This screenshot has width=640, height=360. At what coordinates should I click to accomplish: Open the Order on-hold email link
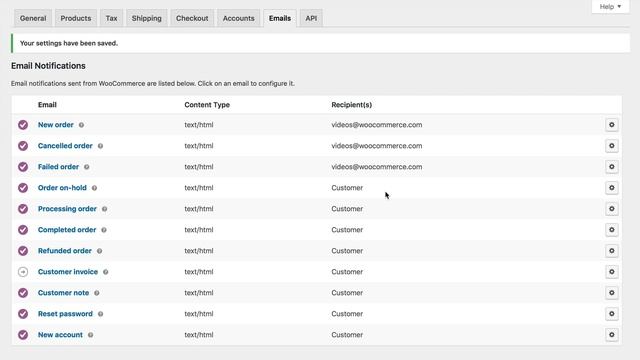click(62, 188)
